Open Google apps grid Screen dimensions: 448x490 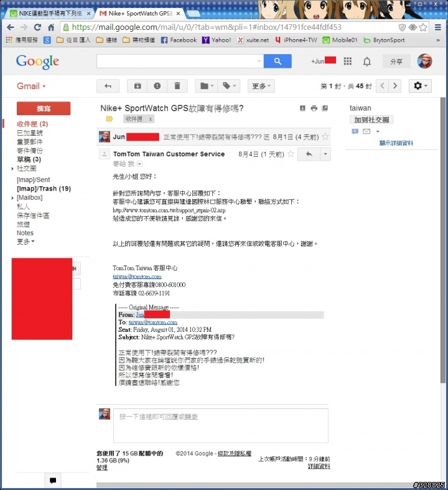[347, 61]
